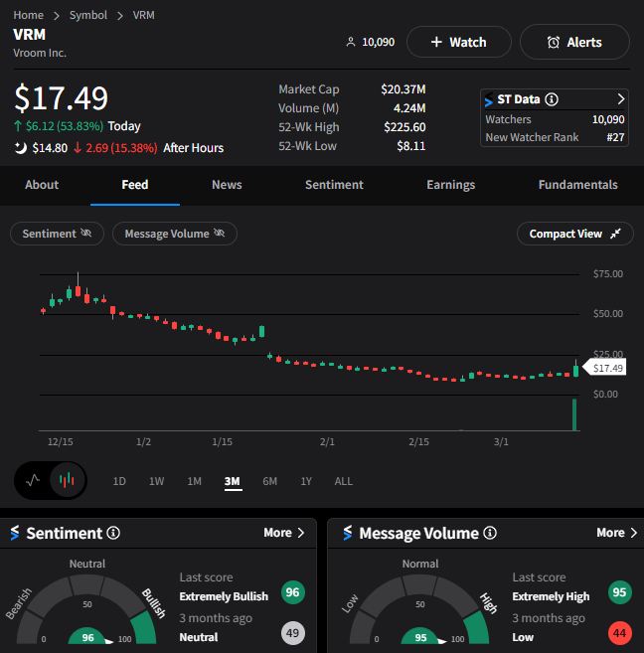Click the Market Cap value $20.37M

[402, 89]
